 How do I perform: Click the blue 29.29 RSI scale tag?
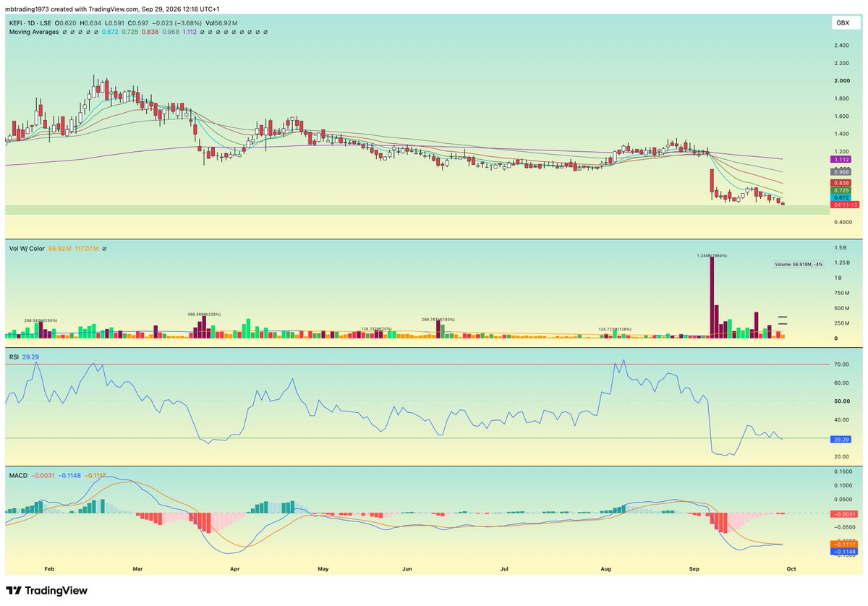tap(841, 439)
